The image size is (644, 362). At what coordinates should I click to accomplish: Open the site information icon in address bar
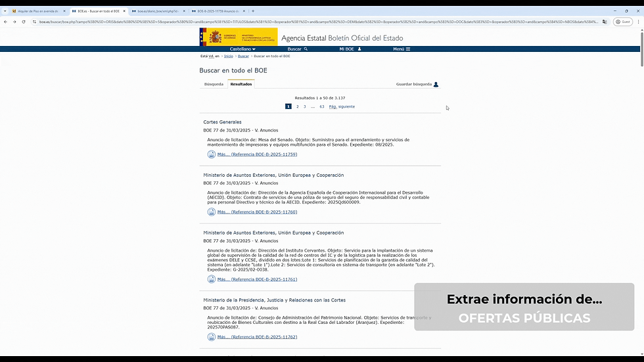click(x=34, y=22)
